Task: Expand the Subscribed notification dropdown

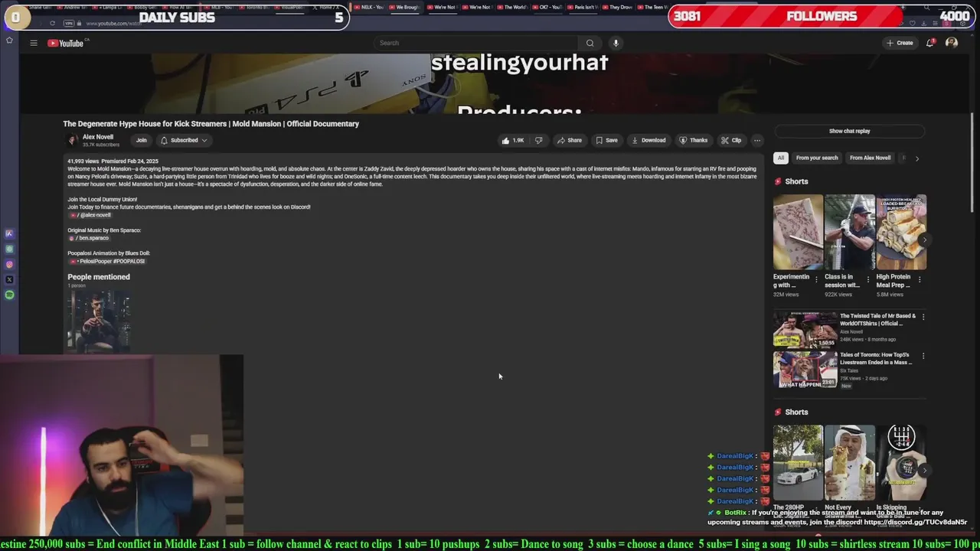Action: [184, 140]
